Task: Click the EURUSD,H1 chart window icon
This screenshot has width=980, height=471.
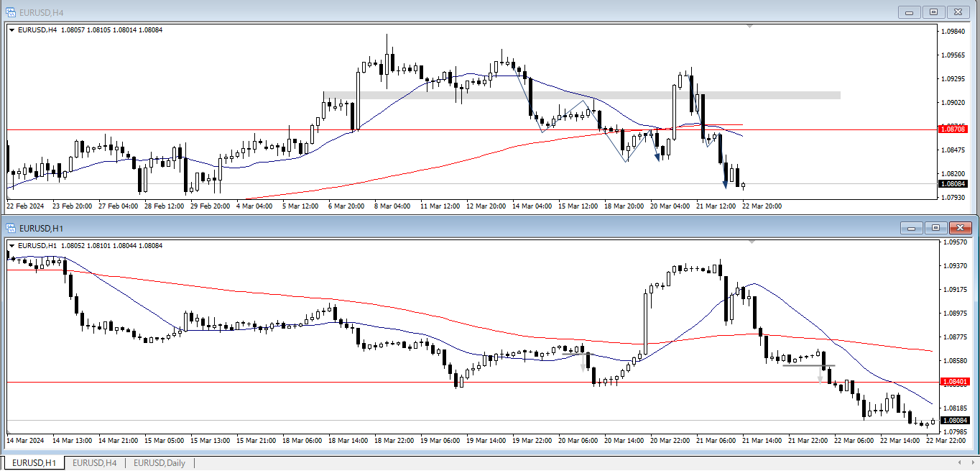Action: (x=11, y=228)
